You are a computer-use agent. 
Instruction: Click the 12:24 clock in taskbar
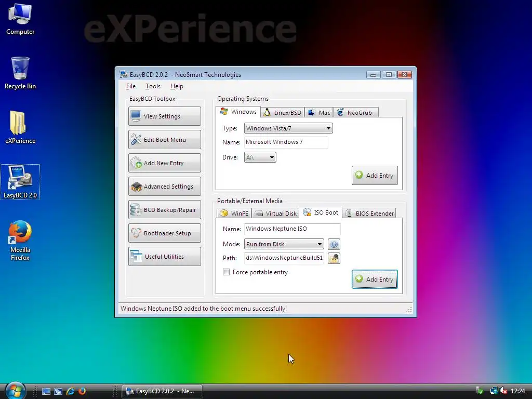pyautogui.click(x=518, y=391)
